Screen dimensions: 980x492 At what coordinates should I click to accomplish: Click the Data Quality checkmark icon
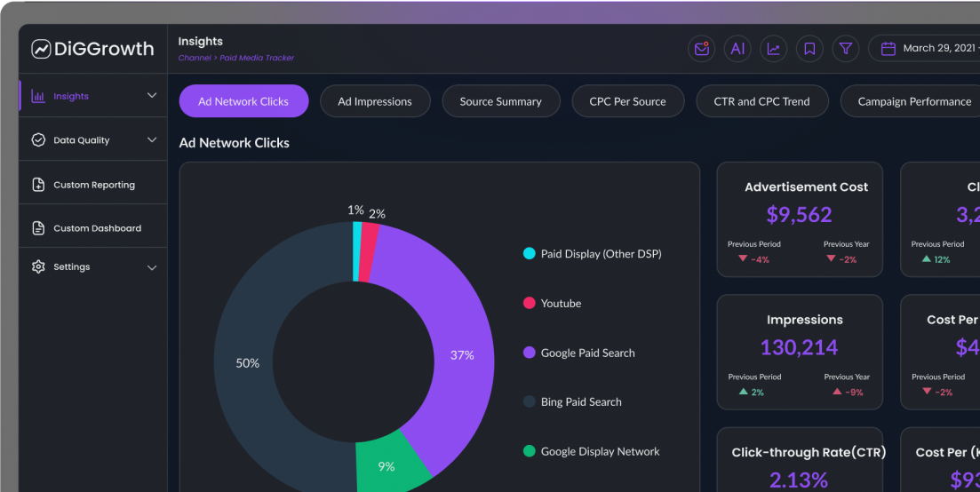(38, 139)
